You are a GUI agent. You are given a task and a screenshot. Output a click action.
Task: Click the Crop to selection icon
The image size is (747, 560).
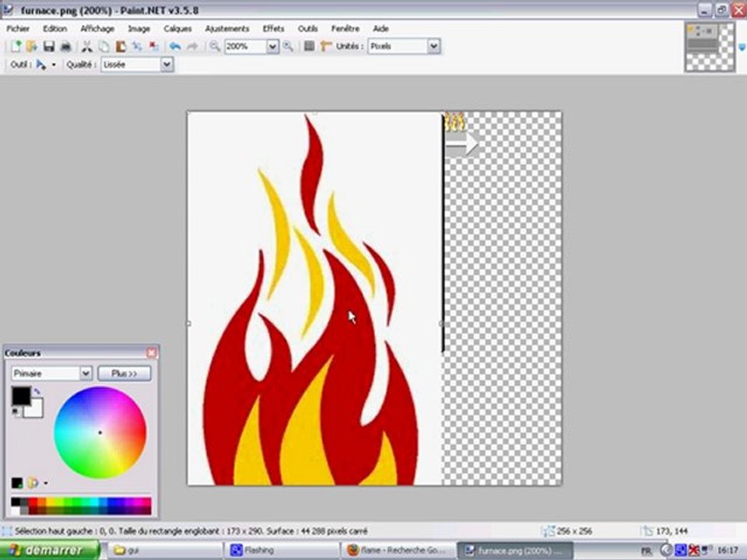[x=137, y=46]
